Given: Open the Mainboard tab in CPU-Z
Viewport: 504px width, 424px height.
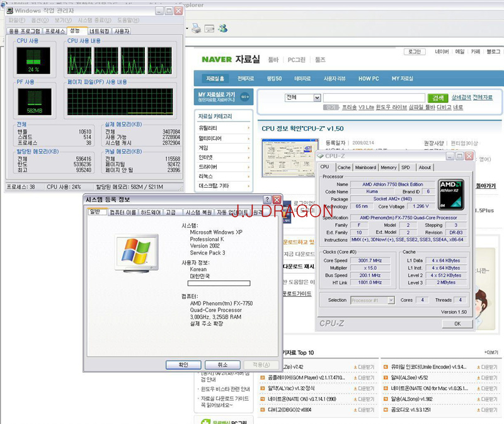Looking at the screenshot, I should pyautogui.click(x=365, y=168).
